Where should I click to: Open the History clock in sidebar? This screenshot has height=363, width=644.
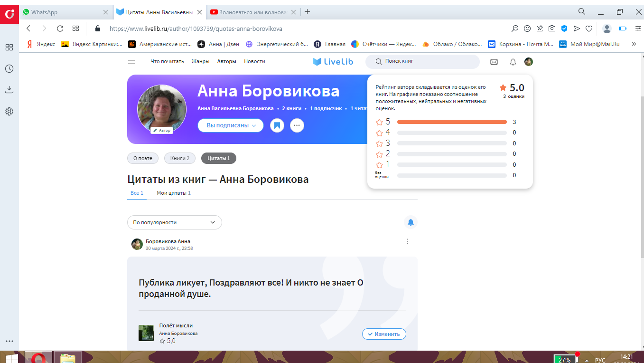click(x=9, y=69)
